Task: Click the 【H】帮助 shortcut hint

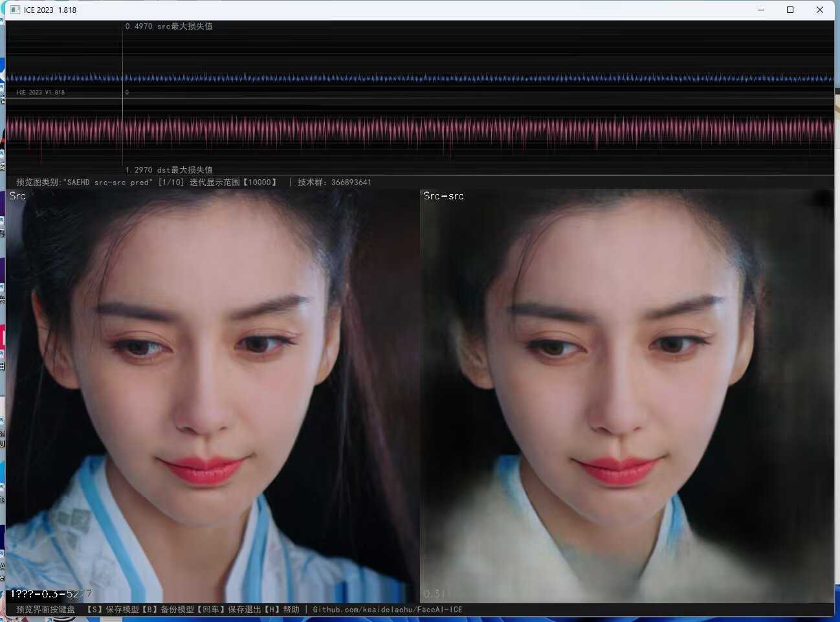Action: click(282, 610)
